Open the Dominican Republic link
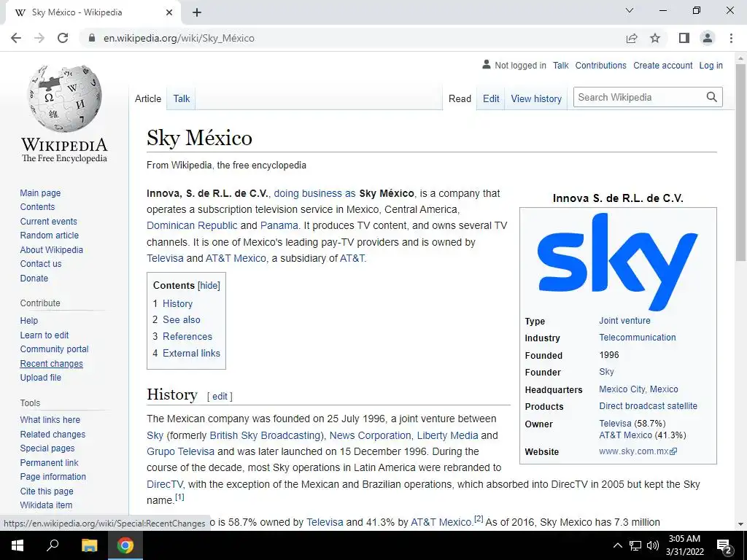747x560 pixels. 192,225
